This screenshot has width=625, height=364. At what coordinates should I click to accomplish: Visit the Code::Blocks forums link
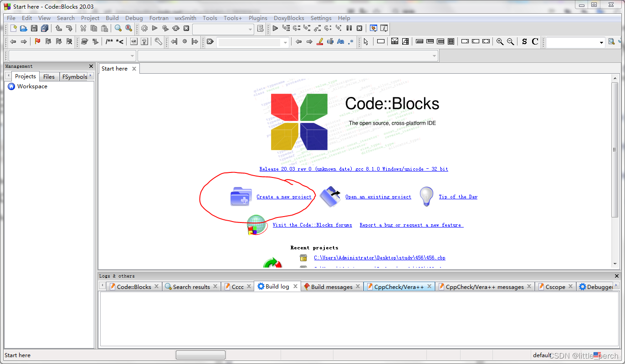pos(312,225)
